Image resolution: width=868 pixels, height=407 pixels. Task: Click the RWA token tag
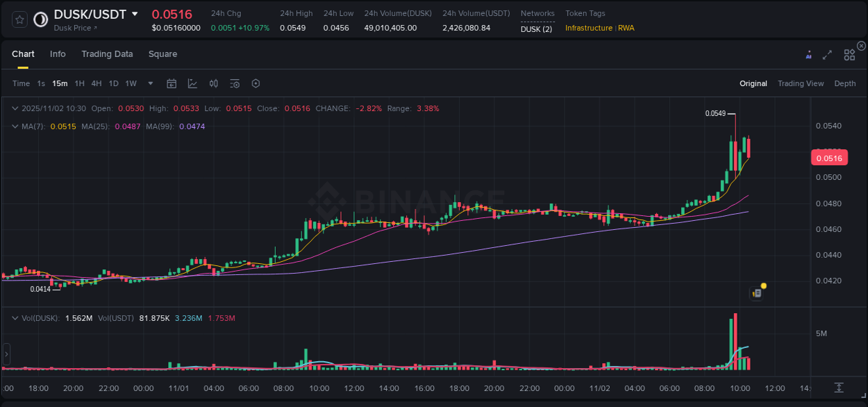626,28
